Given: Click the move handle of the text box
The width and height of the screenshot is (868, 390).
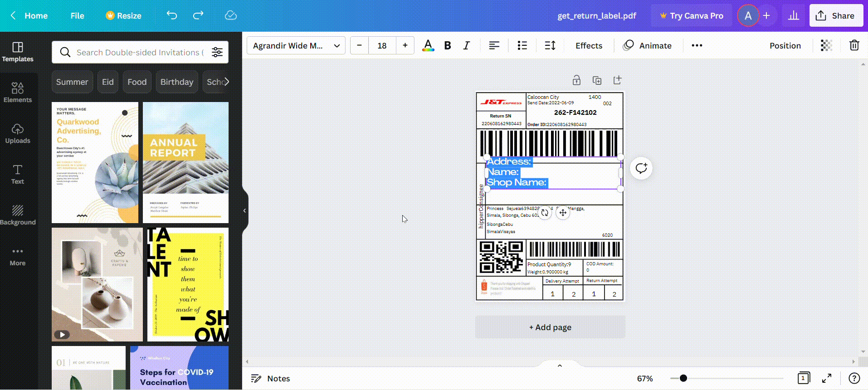Looking at the screenshot, I should [563, 213].
